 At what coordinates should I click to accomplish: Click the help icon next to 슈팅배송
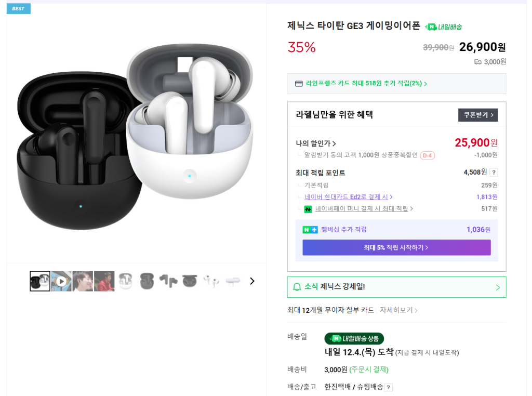389,387
